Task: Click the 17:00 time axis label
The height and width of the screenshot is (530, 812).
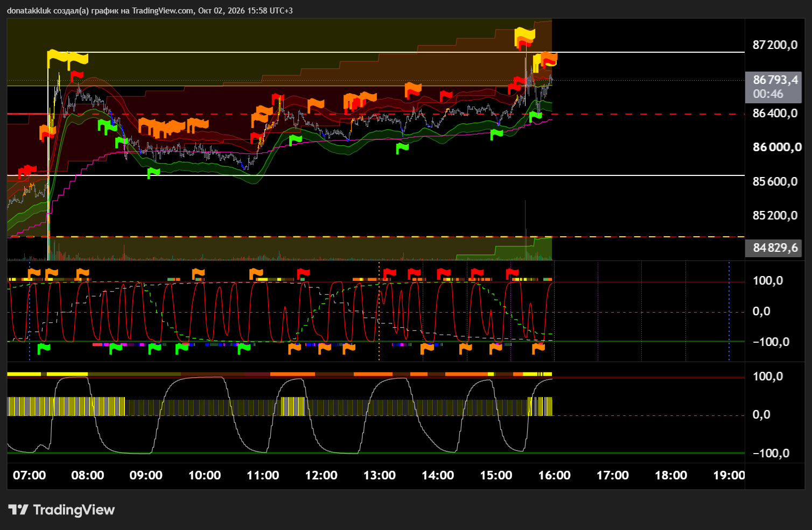Action: 613,476
